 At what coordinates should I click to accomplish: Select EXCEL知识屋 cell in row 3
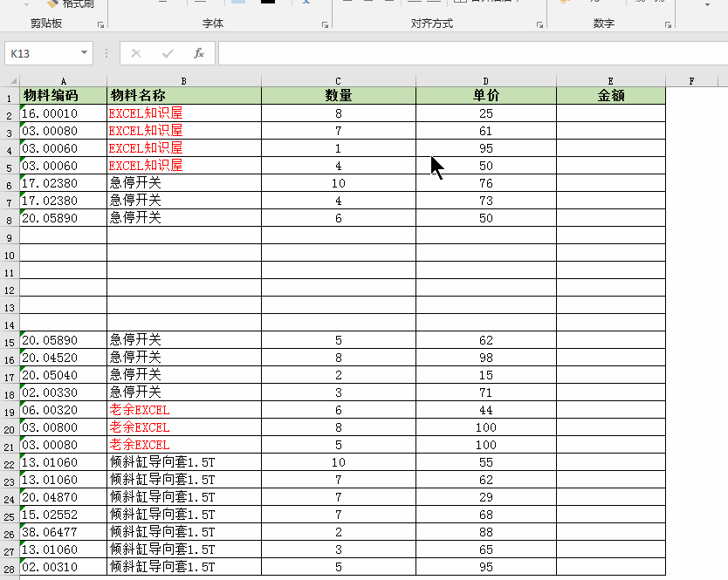[x=184, y=131]
